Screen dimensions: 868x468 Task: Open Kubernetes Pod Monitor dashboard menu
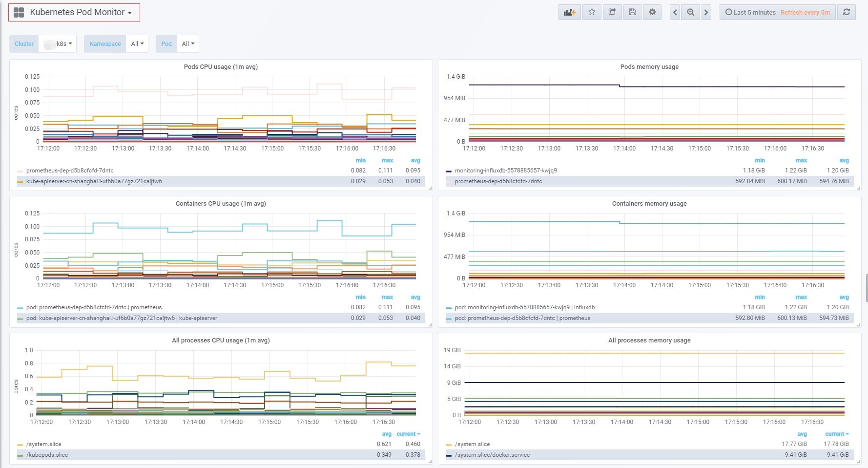[80, 12]
